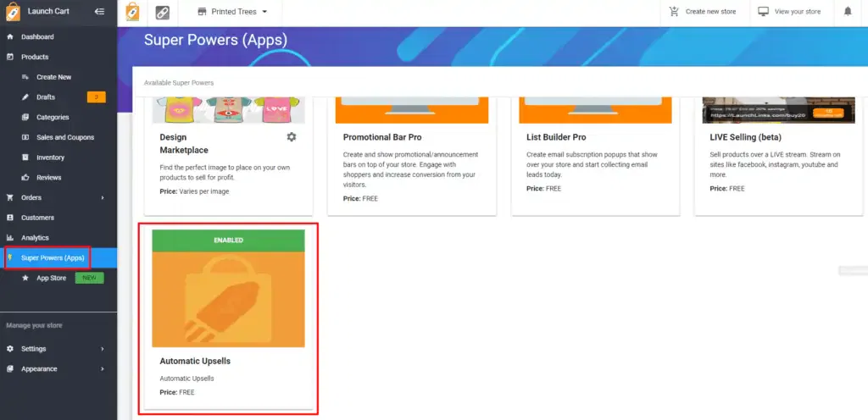The height and width of the screenshot is (420, 868).
Task: Expand the Orders submenu
Action: tap(103, 198)
